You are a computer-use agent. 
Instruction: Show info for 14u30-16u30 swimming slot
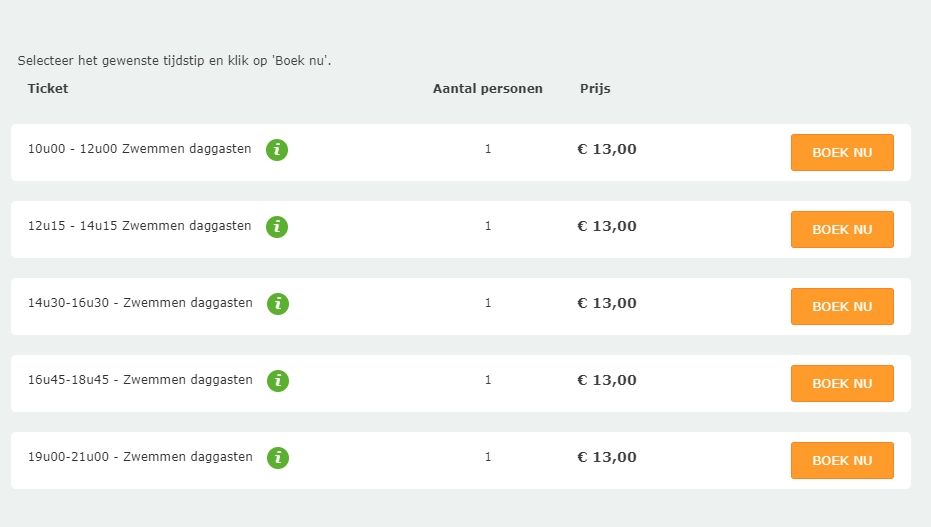point(278,304)
